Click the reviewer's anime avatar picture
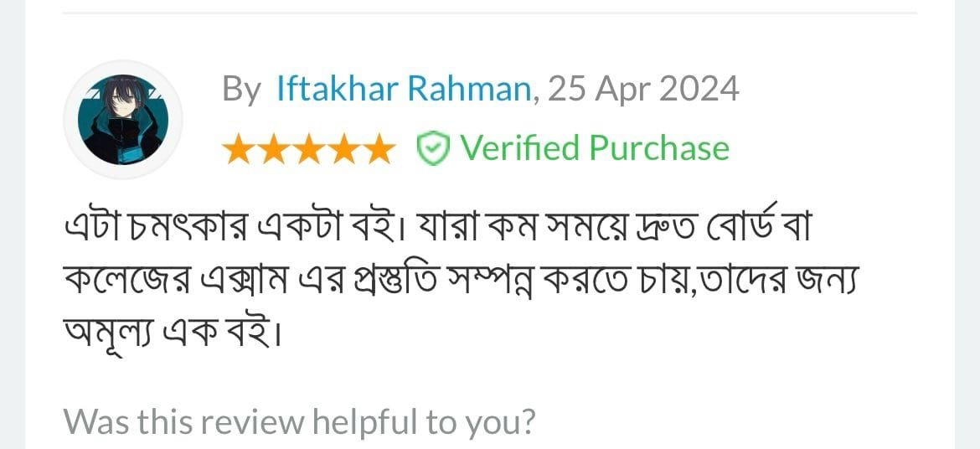 coord(123,119)
